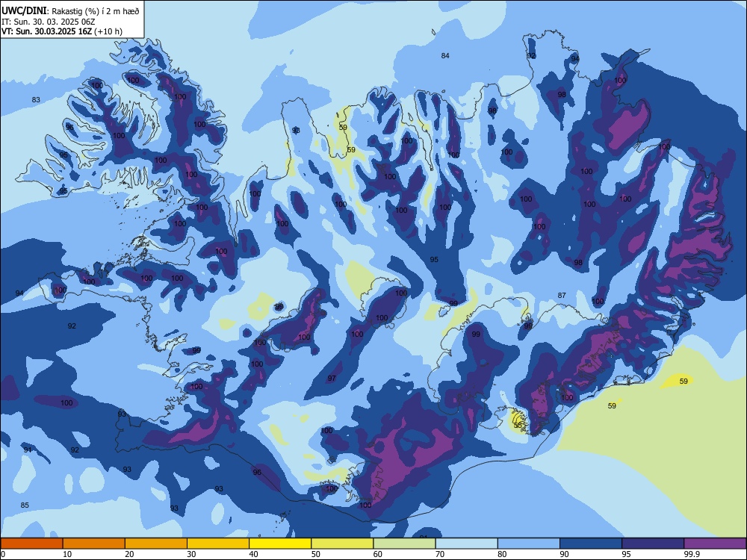Click the 'IT: Sun. 30. 03. 2025 06Z' line
The height and width of the screenshot is (560, 747).
point(48,22)
